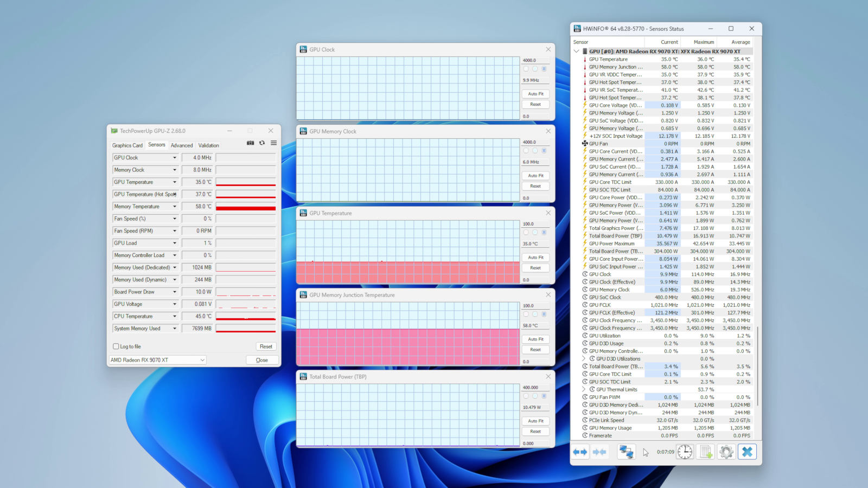Open the Advanced tab

click(182, 145)
